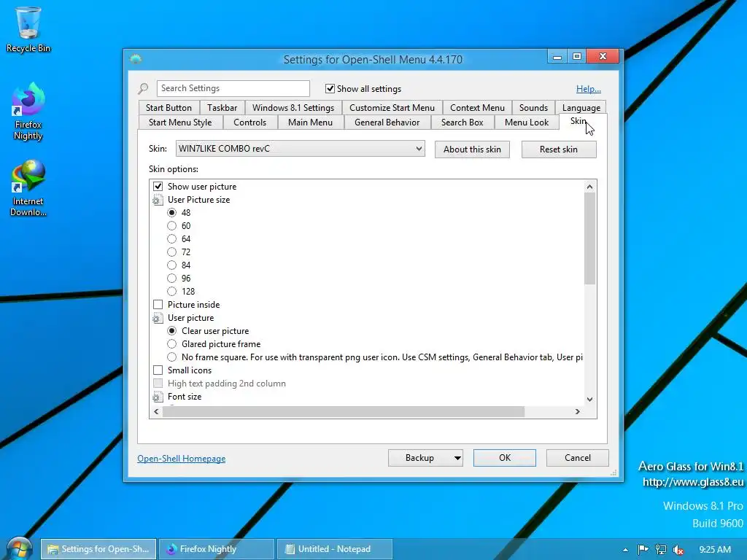This screenshot has height=560, width=747.
Task: Click the Font size group icon
Action: (x=158, y=397)
